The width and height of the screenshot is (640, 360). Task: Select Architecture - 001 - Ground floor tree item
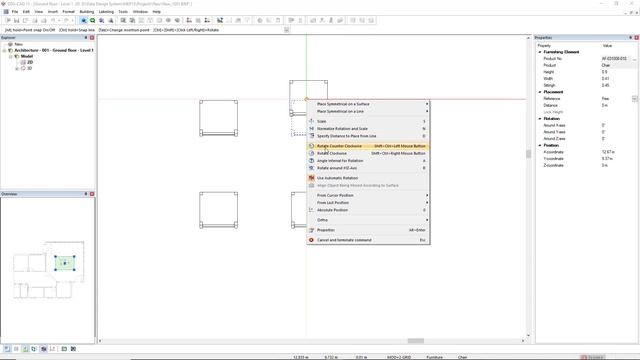pyautogui.click(x=54, y=50)
